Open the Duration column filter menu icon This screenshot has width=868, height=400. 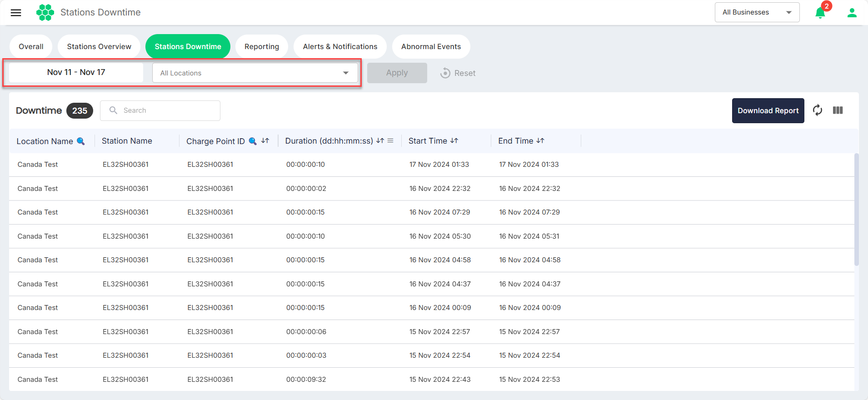(x=390, y=141)
